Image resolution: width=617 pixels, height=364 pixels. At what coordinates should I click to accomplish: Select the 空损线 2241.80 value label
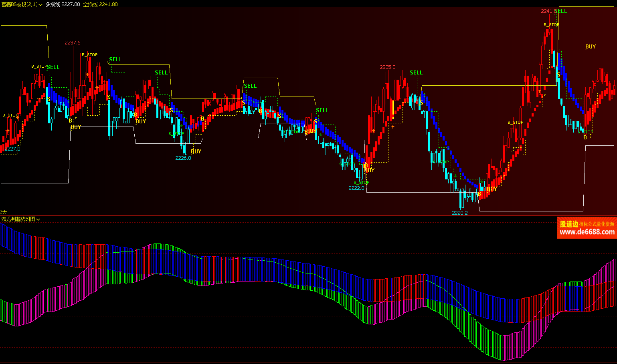tap(100, 4)
